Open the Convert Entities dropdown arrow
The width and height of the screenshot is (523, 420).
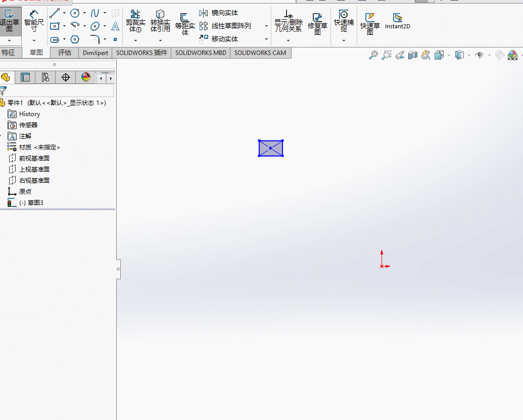pyautogui.click(x=160, y=41)
